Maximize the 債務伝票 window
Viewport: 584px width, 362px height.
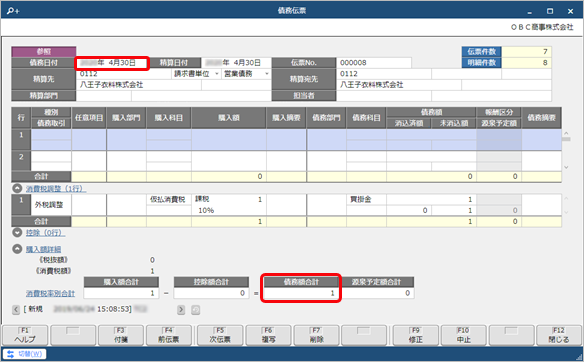click(x=550, y=11)
